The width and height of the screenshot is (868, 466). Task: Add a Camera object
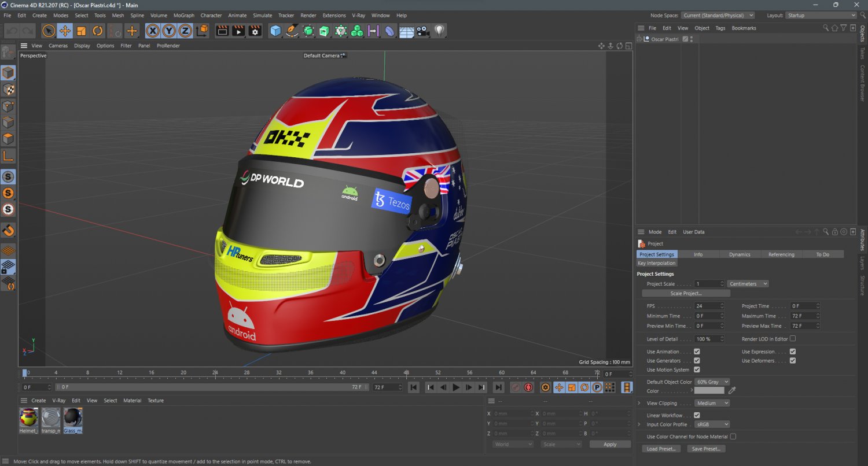click(423, 31)
